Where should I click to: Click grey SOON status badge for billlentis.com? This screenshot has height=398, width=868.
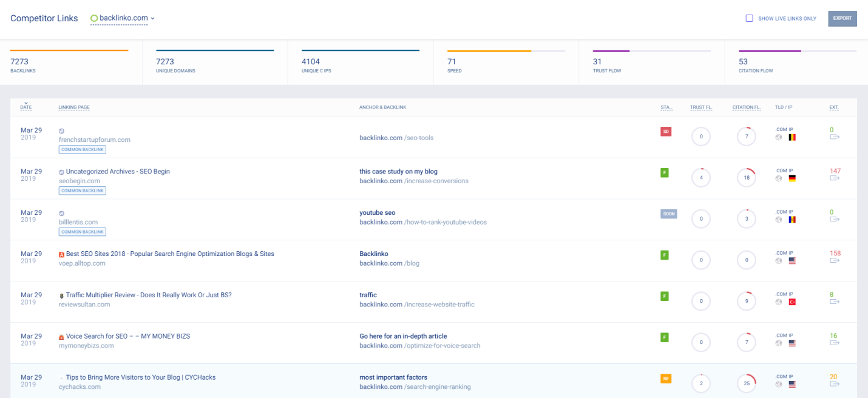(668, 214)
